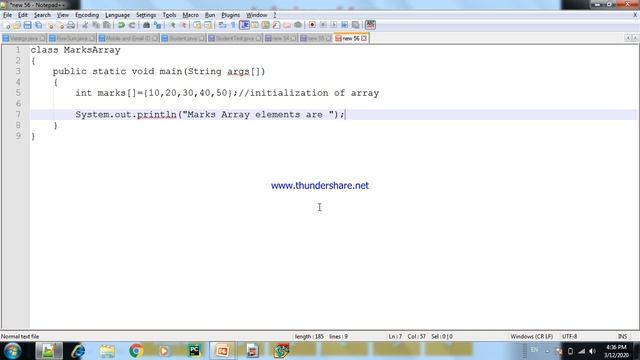The height and width of the screenshot is (360, 640).
Task: Click 'Ln : 7' in the status bar
Action: 395,336
